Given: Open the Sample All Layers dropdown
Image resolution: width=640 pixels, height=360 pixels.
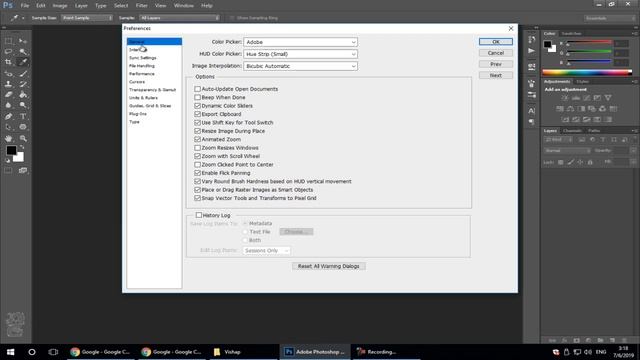Looking at the screenshot, I should (x=180, y=18).
